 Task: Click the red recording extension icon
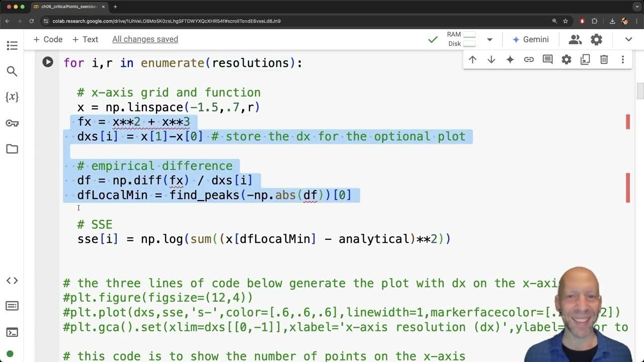(582, 21)
